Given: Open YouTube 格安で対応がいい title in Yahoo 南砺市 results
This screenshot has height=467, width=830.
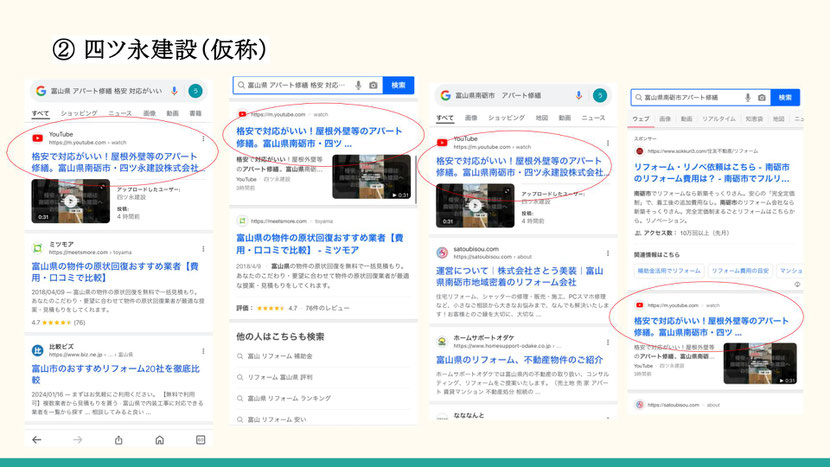Looking at the screenshot, I should click(711, 326).
